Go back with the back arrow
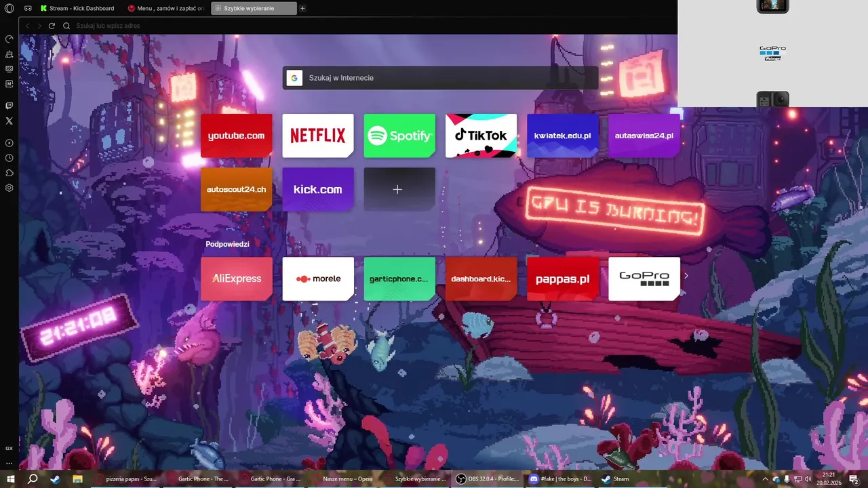868x488 pixels. coord(28,26)
